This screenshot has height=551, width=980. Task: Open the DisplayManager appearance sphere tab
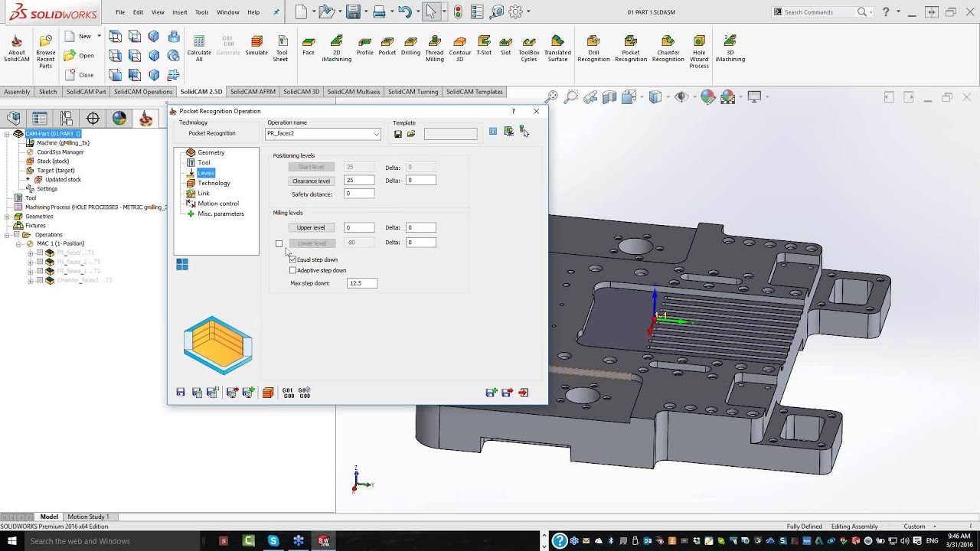coord(119,118)
